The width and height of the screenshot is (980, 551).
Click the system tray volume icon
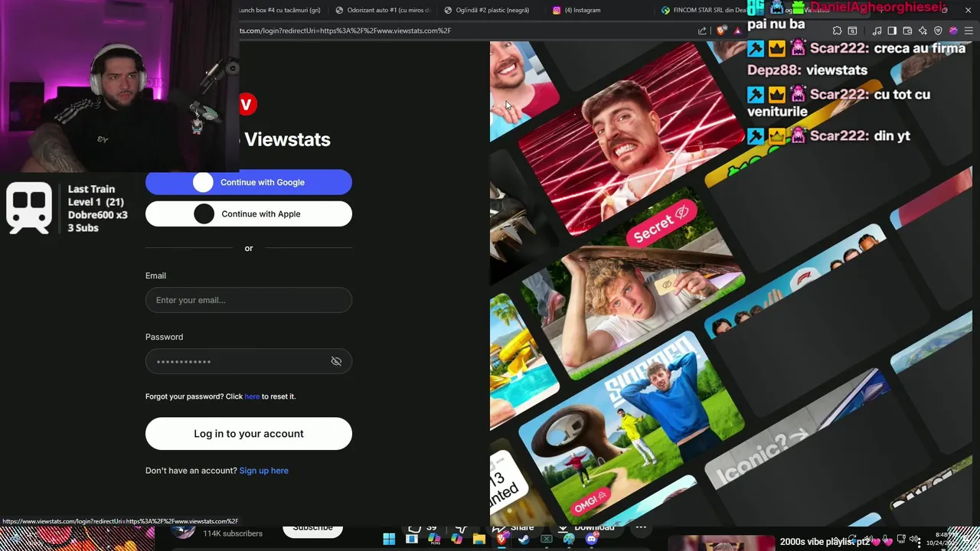click(914, 540)
